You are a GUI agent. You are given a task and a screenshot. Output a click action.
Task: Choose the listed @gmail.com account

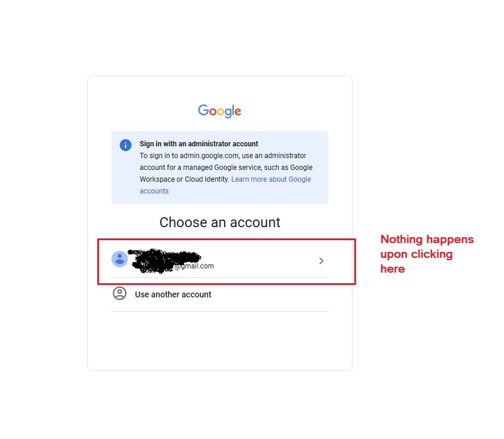(220, 261)
